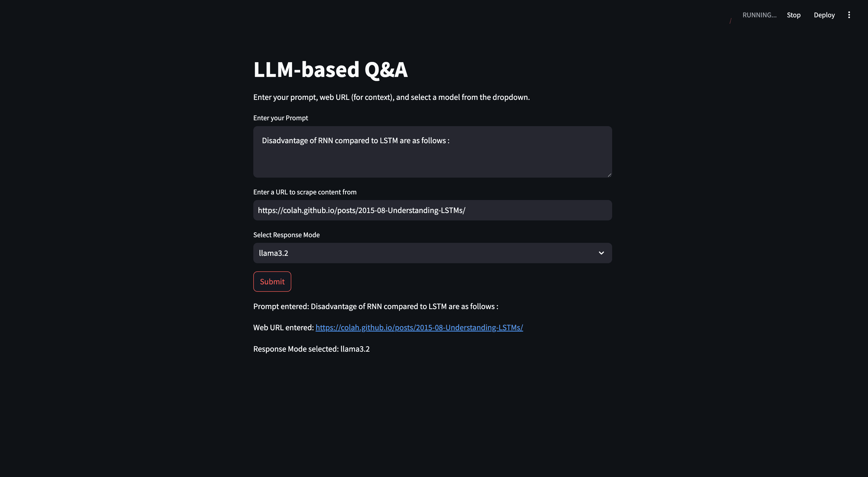
Task: Open the colah.github.io Understanding-LSTMs link
Action: [x=419, y=327]
